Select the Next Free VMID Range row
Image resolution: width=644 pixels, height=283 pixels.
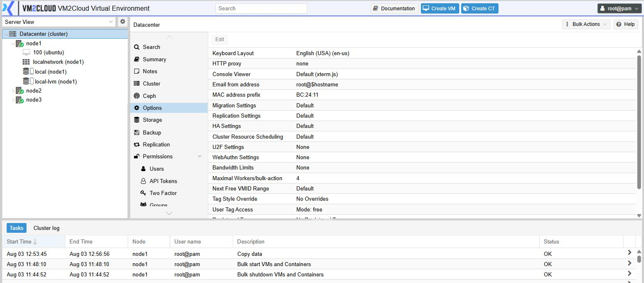[422, 188]
